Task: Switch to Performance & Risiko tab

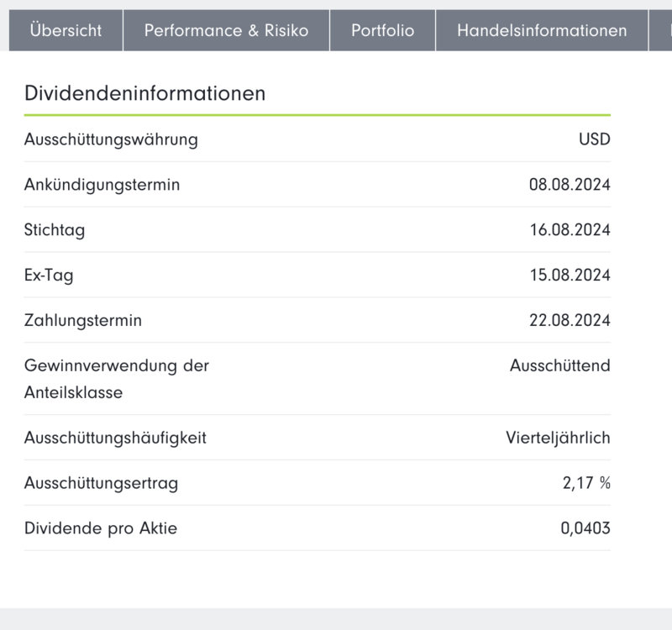Action: coord(226,30)
